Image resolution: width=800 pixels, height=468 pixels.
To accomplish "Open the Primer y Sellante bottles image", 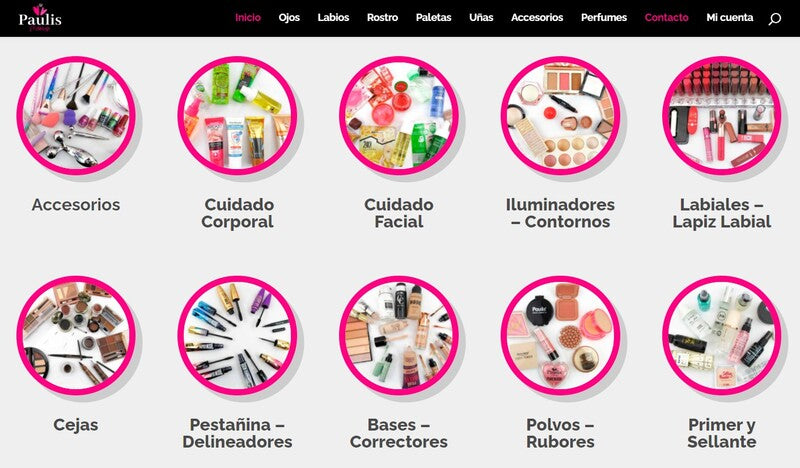I will click(x=721, y=336).
